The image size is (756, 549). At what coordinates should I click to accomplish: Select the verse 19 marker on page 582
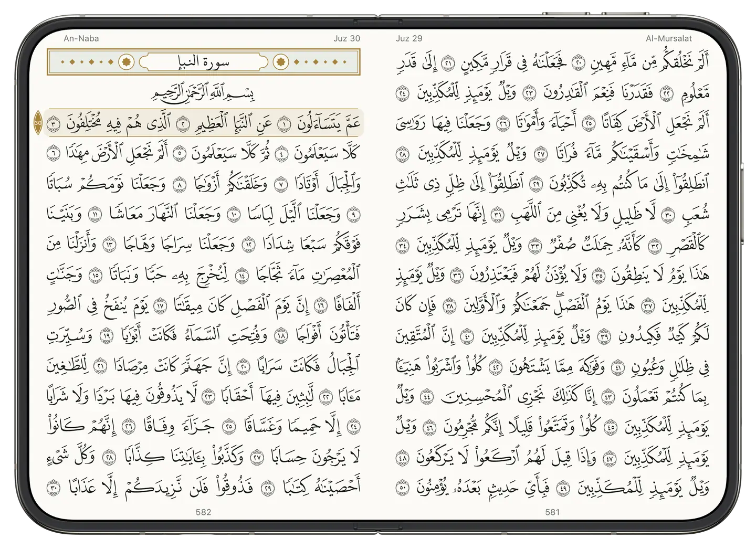pyautogui.click(x=107, y=336)
